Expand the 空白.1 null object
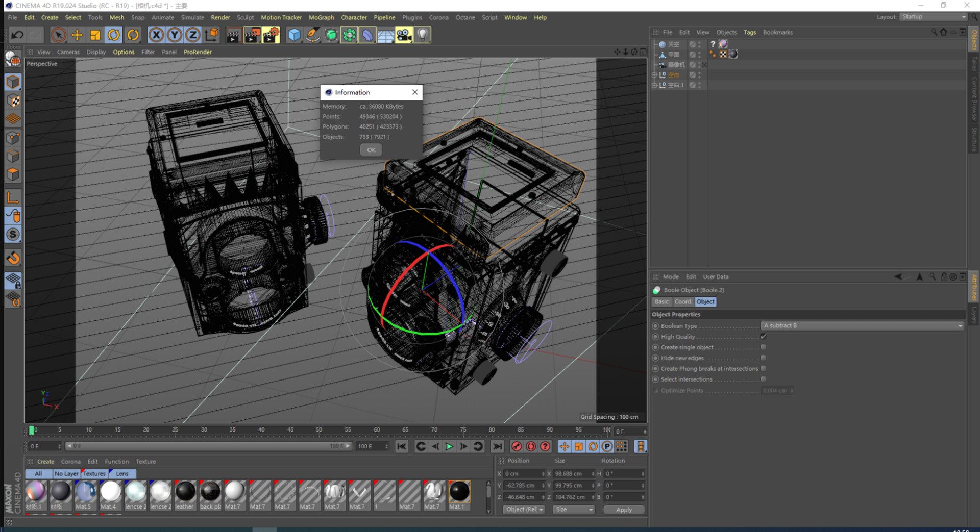Image resolution: width=980 pixels, height=532 pixels. tap(654, 85)
